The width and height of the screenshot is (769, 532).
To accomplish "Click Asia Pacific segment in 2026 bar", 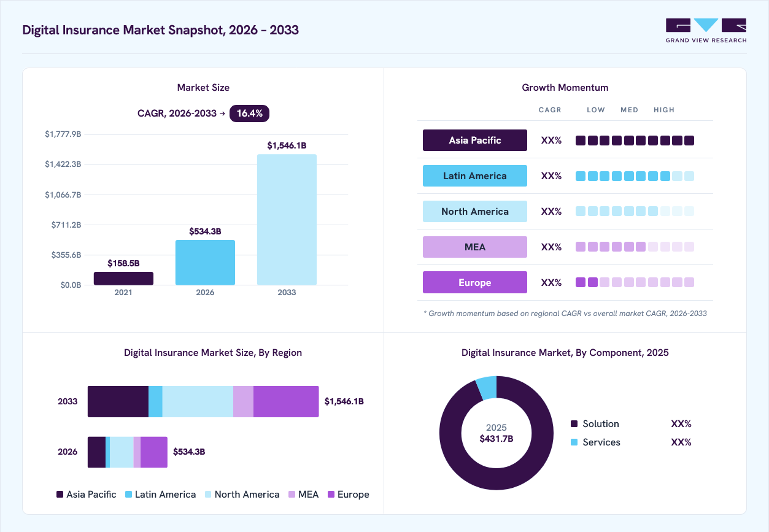I will click(x=96, y=452).
